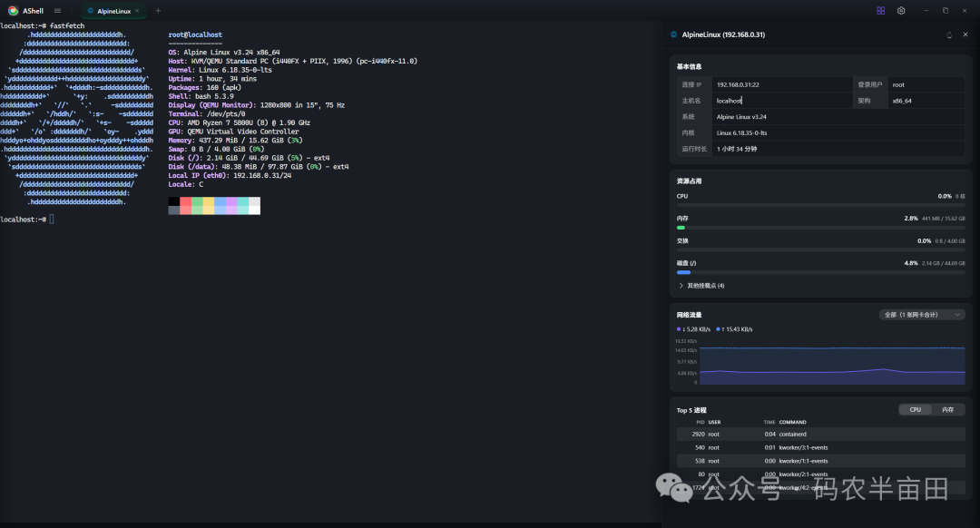Screen dimensions: 980x528
Task: Close the AShell window
Action: point(966,11)
